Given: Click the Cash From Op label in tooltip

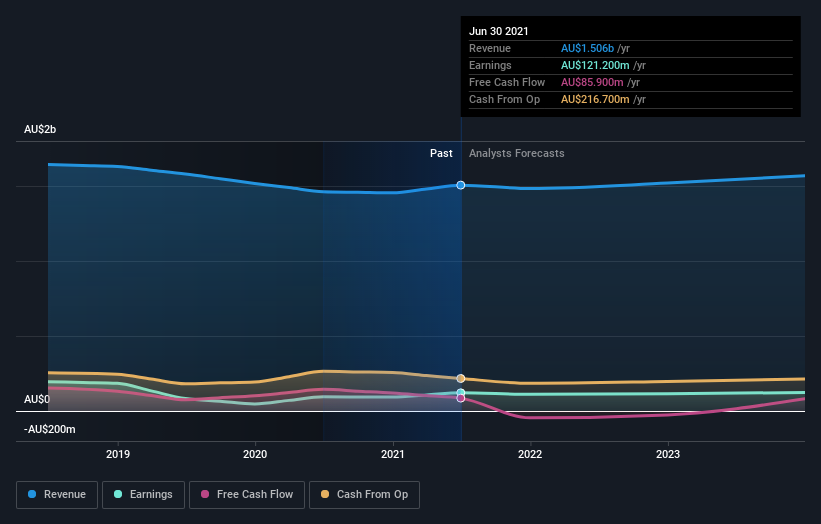Looking at the screenshot, I should [504, 99].
